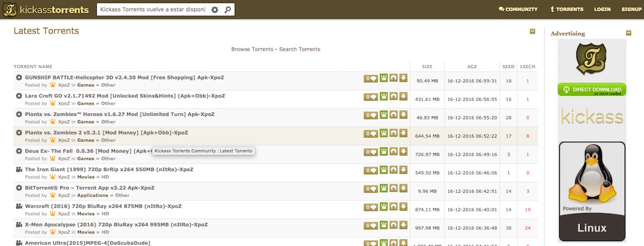Click the Linux penguin ad image

(x=592, y=191)
